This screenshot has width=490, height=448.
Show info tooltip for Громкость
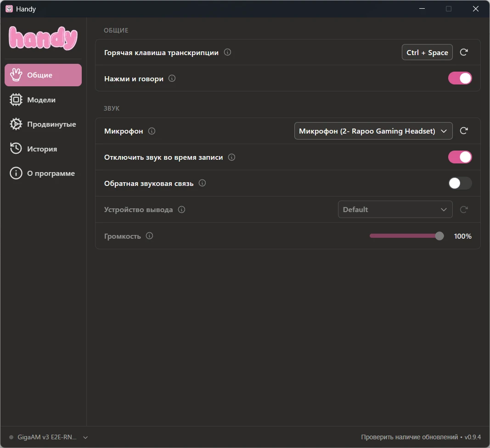149,236
